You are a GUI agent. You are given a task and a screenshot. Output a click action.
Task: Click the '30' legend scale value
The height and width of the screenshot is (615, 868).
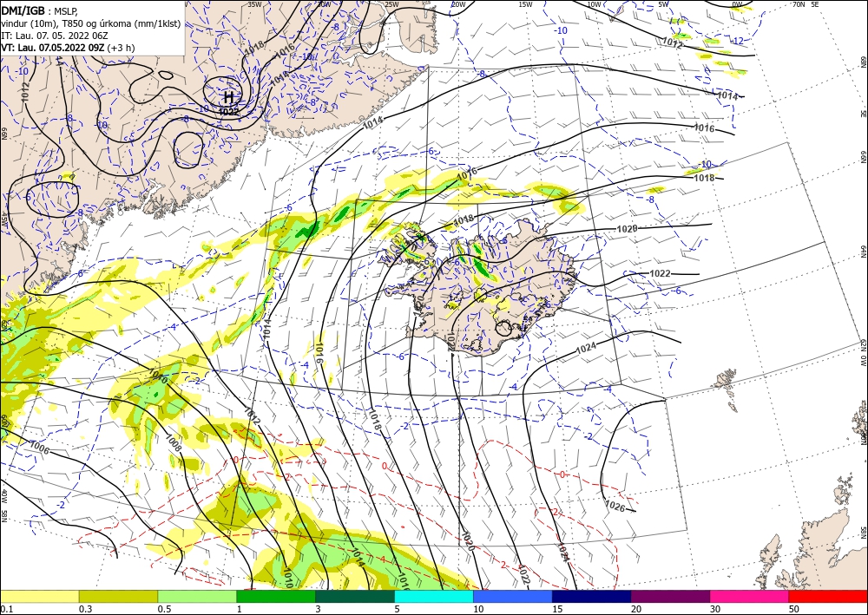(x=715, y=609)
